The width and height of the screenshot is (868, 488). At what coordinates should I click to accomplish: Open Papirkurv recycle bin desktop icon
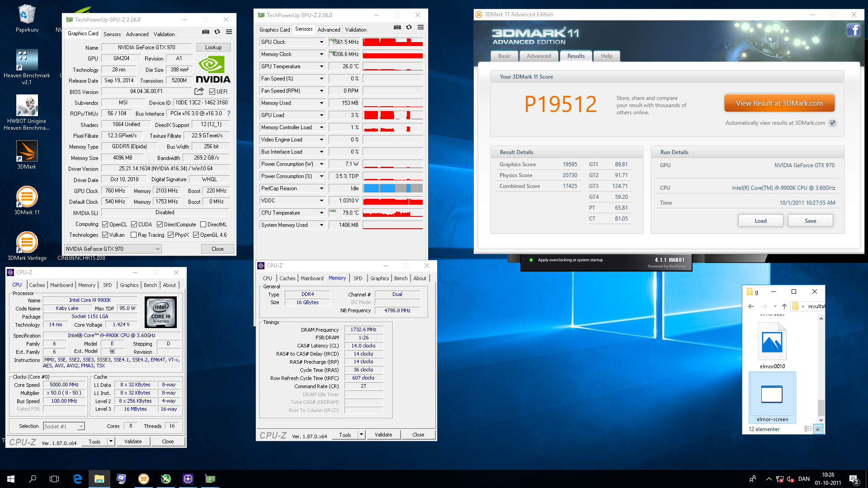(27, 18)
